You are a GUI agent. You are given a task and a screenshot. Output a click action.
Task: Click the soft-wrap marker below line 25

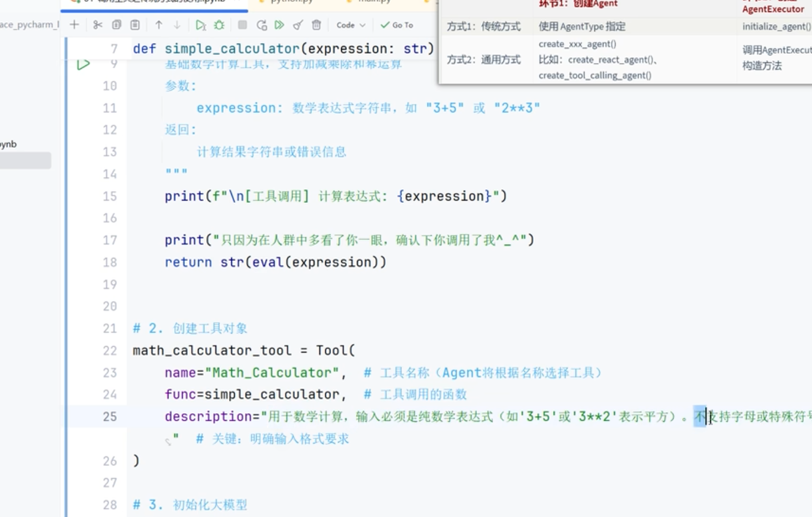168,441
